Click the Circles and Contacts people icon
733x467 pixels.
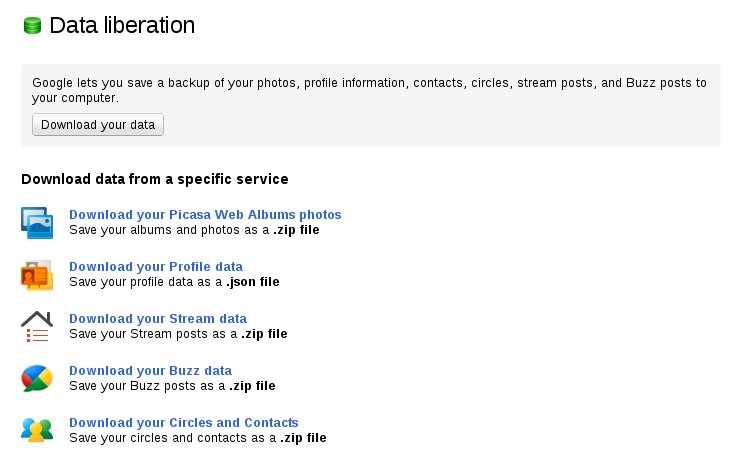pyautogui.click(x=37, y=430)
